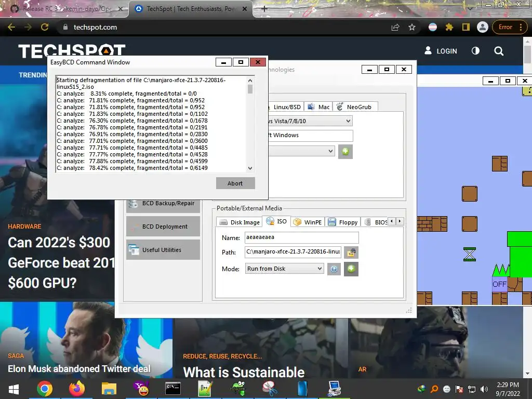Image resolution: width=532 pixels, height=399 pixels.
Task: Open the Mode dropdown showing Run from Disk
Action: [284, 269]
